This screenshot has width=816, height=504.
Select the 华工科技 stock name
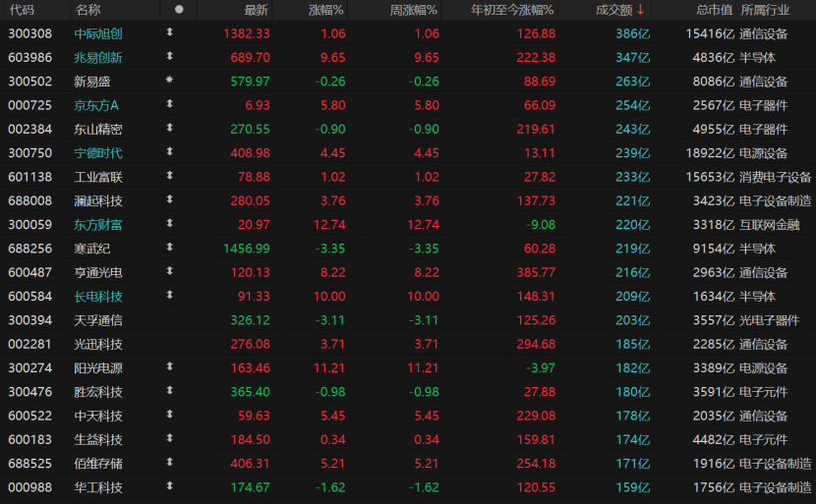pos(98,488)
